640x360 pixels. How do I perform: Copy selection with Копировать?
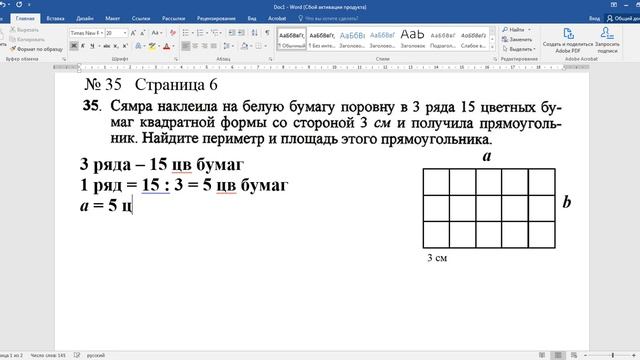point(27,39)
